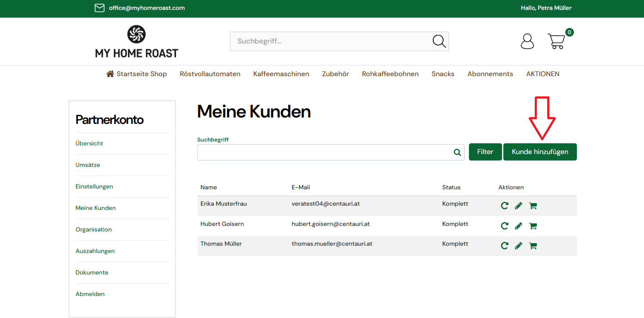
Task: Click thomas.mueller@centauri.at email cell
Action: [x=332, y=244]
